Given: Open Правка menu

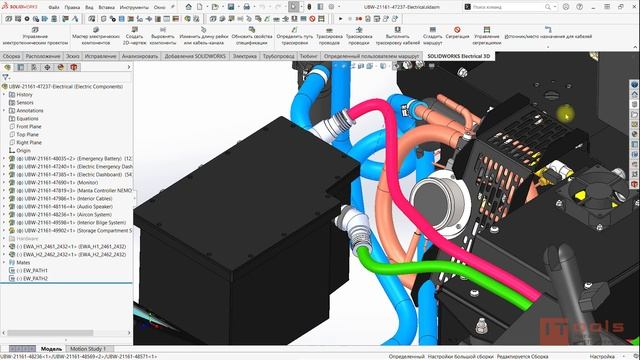Looking at the screenshot, I should (x=72, y=7).
